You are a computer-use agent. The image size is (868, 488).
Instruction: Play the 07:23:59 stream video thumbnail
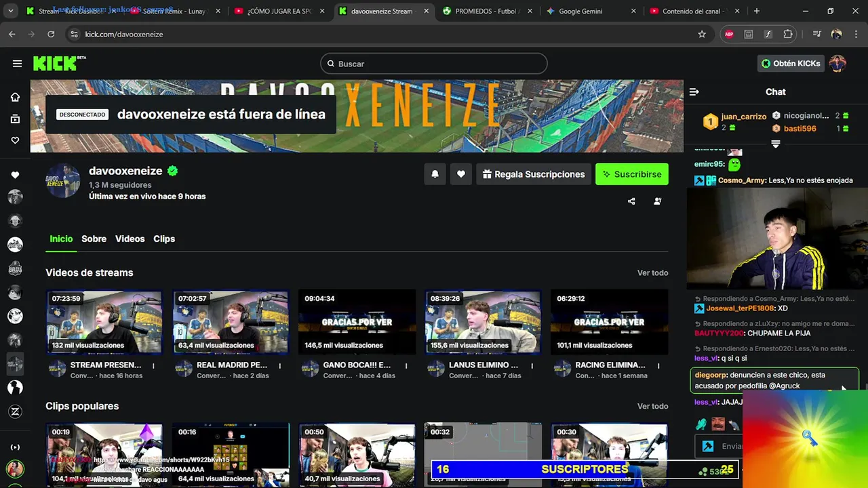[104, 322]
